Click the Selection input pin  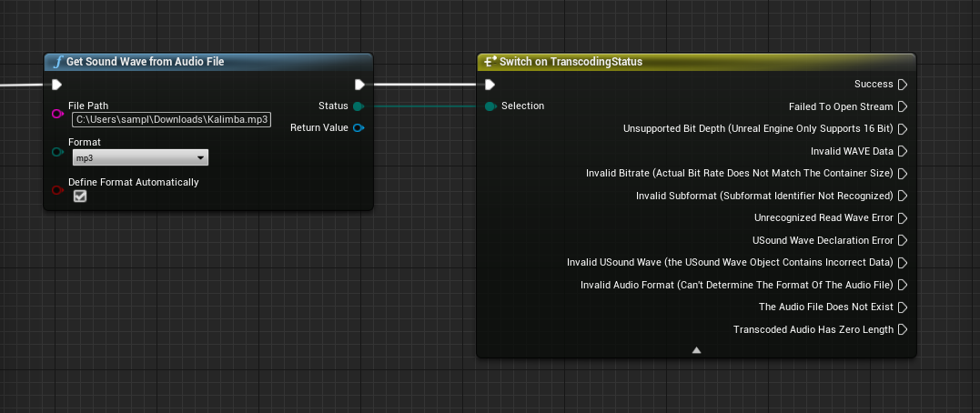[490, 106]
